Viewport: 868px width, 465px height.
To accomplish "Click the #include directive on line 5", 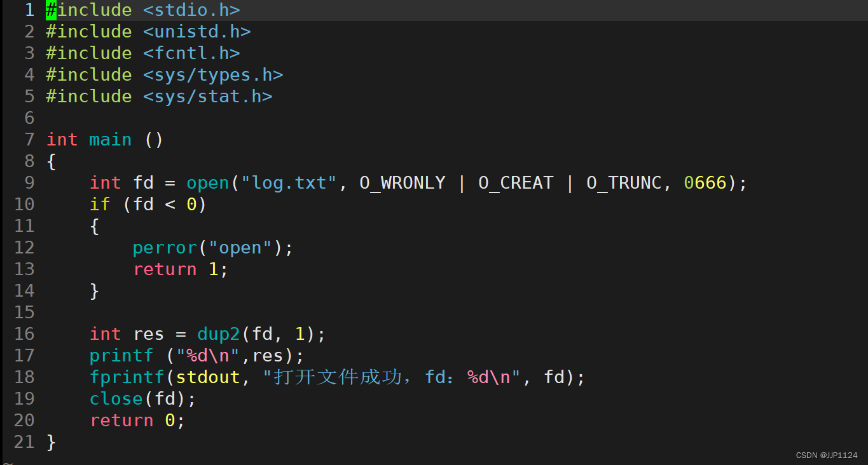I will click(x=89, y=97).
